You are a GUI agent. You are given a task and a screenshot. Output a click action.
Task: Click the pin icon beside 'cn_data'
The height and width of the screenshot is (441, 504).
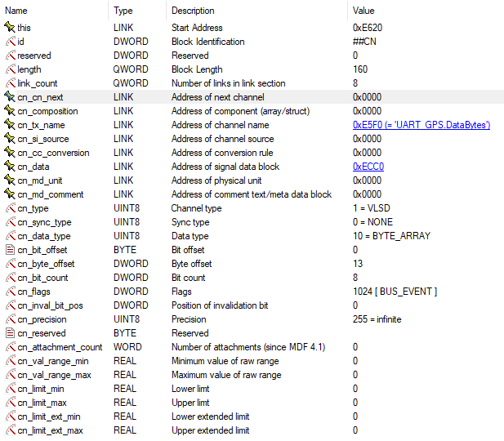point(10,167)
